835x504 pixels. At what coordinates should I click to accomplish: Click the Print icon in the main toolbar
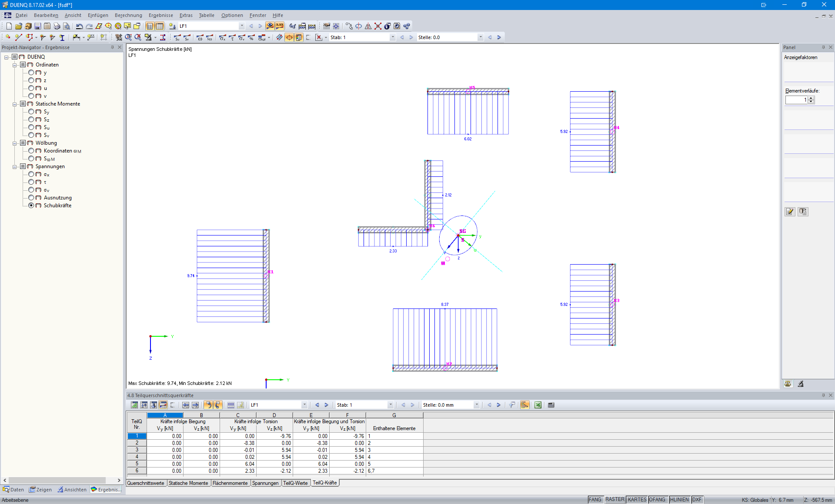coord(57,26)
